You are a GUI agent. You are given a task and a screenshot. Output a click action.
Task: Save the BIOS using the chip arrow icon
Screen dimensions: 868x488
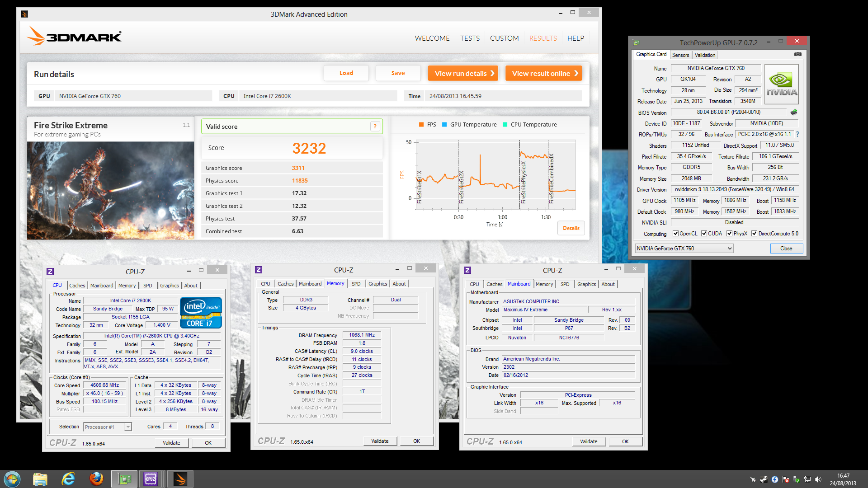tap(794, 112)
